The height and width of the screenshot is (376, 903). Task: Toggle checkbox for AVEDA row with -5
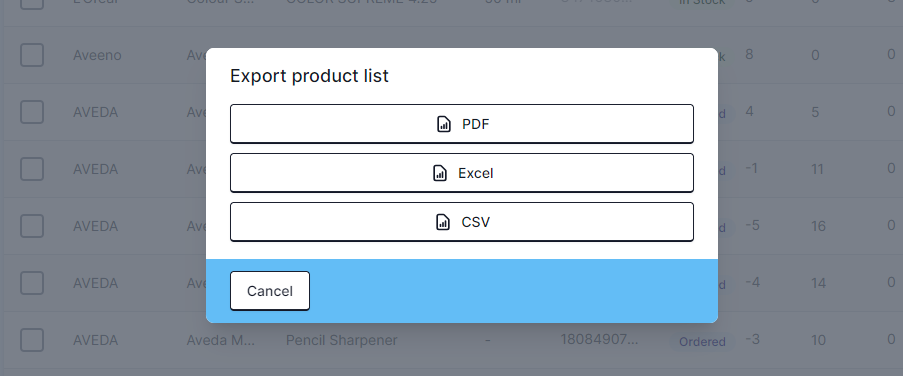coord(32,226)
